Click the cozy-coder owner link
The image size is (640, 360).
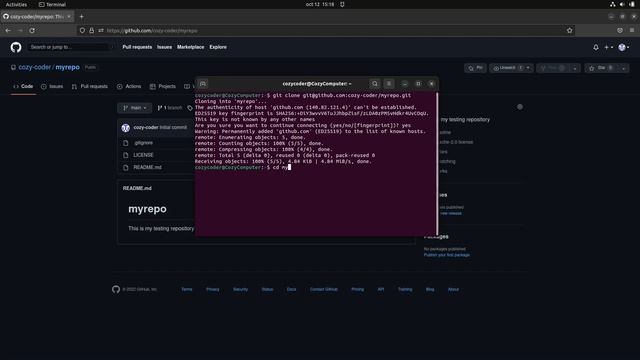35,67
